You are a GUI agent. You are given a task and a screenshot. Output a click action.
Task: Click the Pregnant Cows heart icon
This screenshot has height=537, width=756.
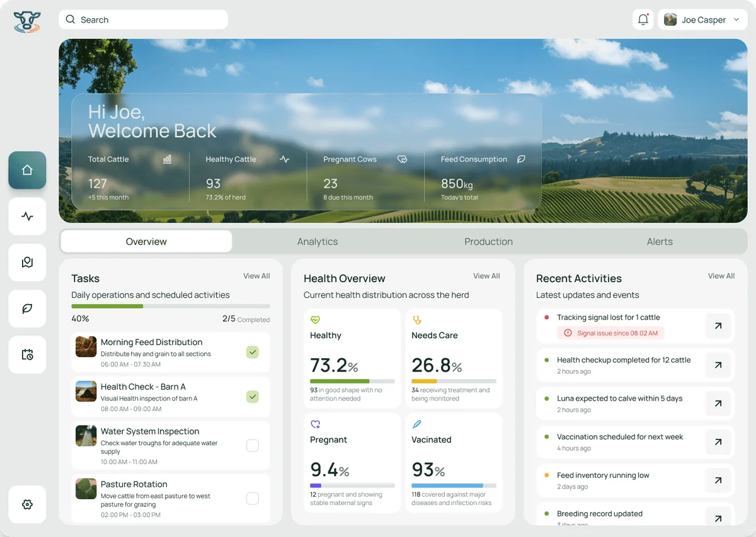(402, 159)
